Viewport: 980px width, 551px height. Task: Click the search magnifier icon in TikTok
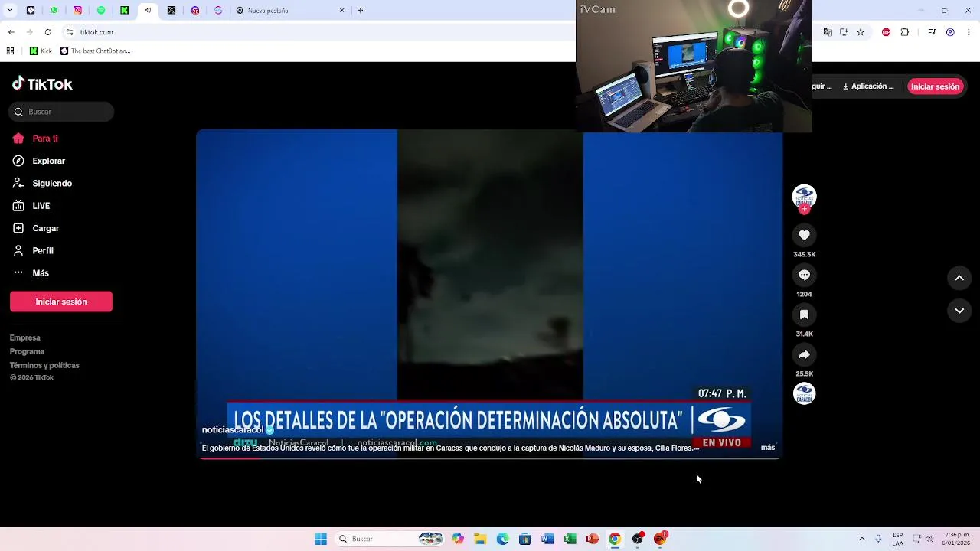(x=18, y=112)
